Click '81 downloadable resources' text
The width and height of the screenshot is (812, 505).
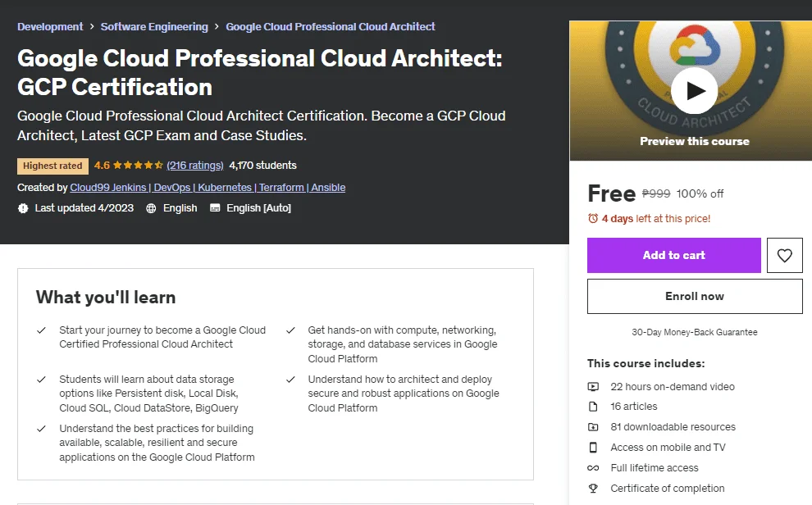coord(673,427)
